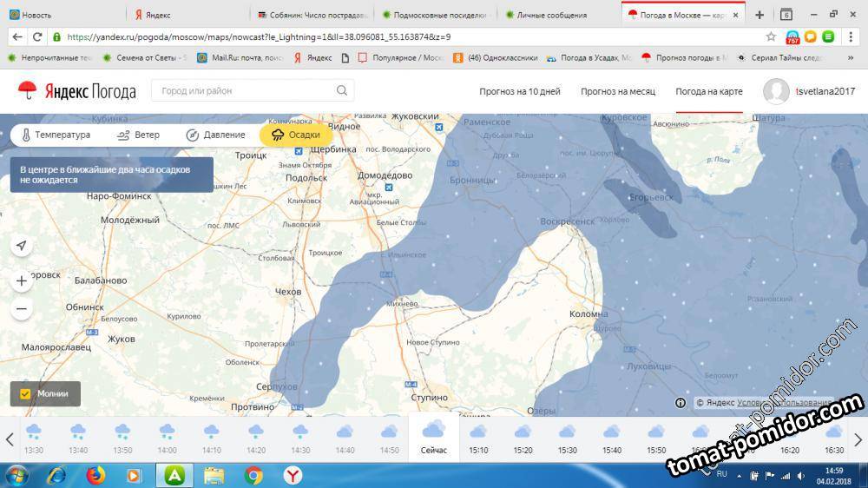Open Internet Explorer from taskbar
Viewport: 868px width, 488px height.
pos(56,476)
